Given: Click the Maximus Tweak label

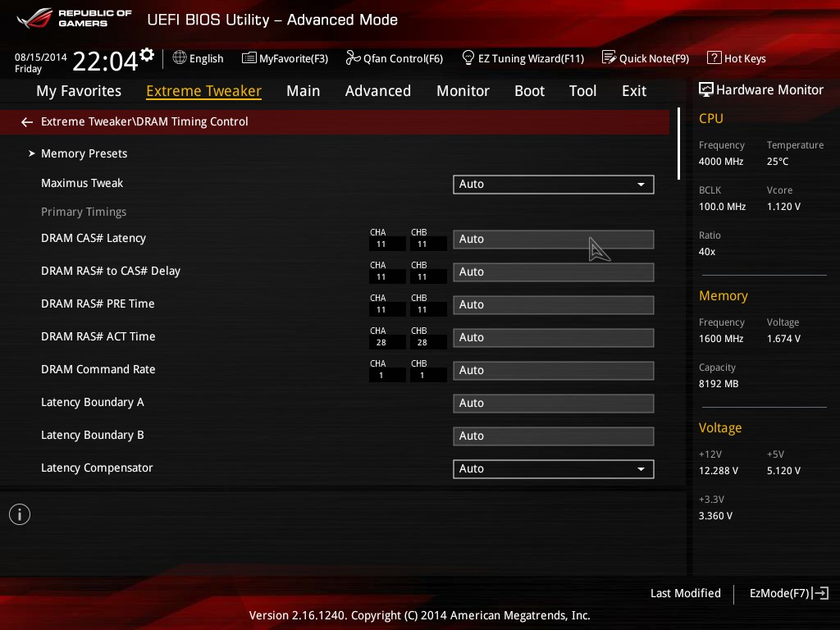Looking at the screenshot, I should [82, 183].
